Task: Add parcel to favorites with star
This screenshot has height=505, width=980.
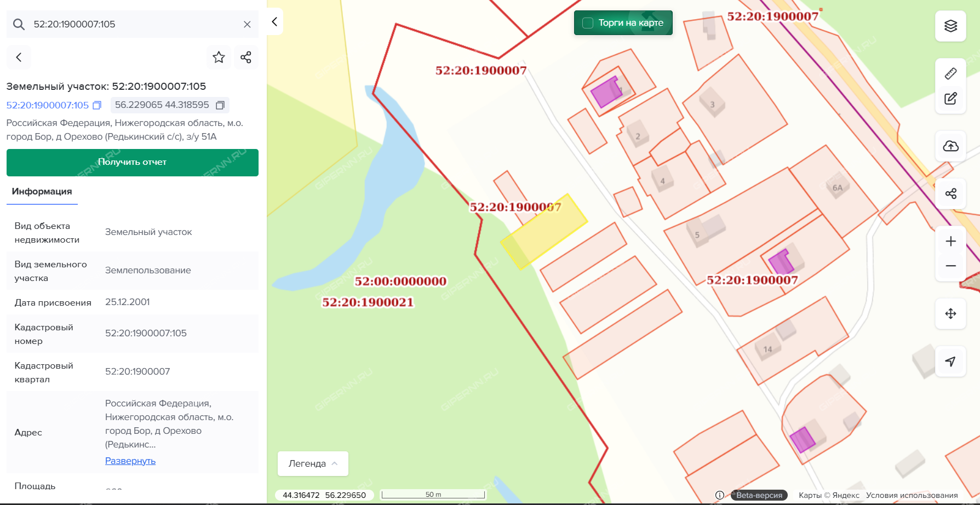Action: click(x=219, y=58)
